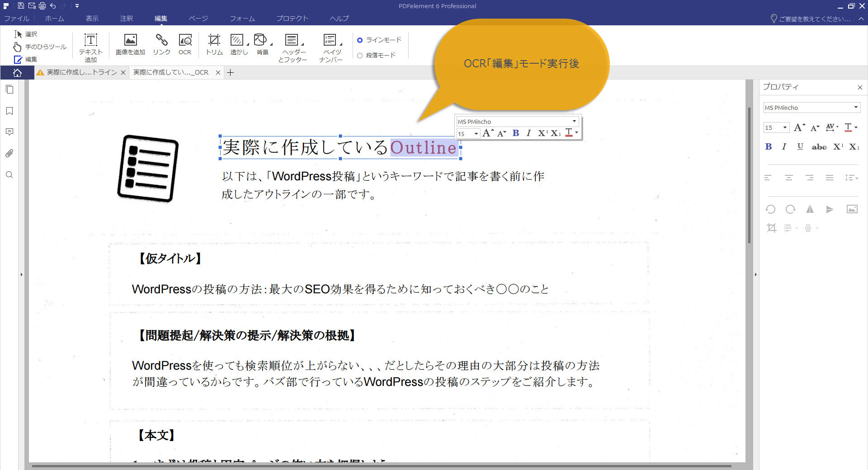This screenshot has width=868, height=470.
Task: Switch to the ページ ribbon tab
Action: 198,19
